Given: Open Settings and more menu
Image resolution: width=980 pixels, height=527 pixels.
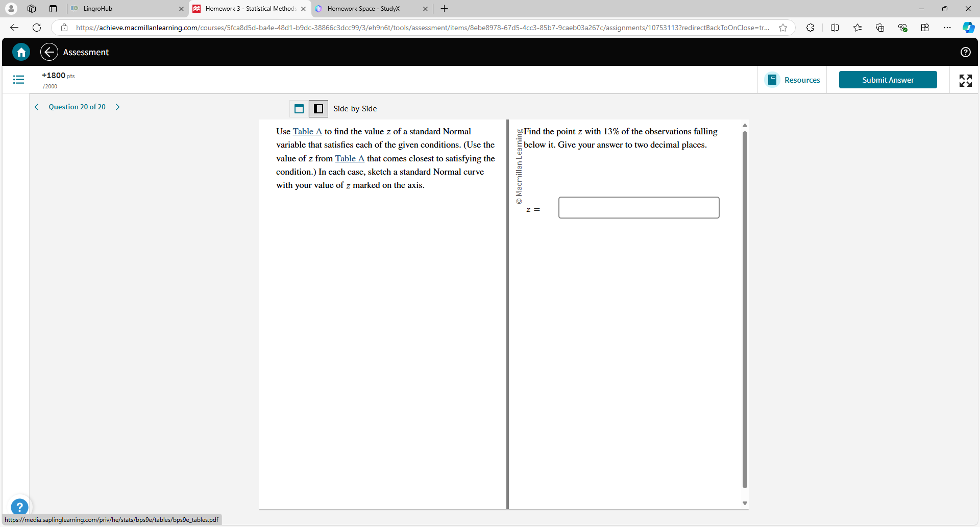Looking at the screenshot, I should (947, 28).
